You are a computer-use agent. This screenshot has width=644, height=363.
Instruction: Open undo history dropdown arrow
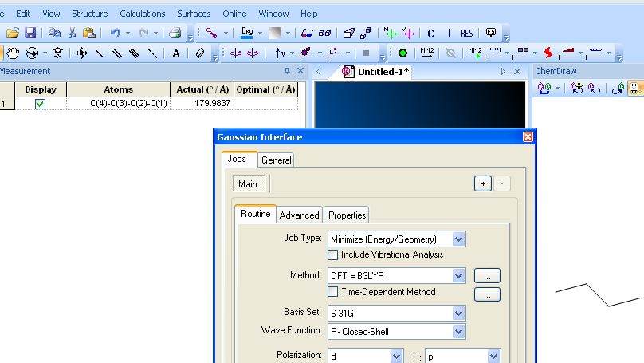128,33
